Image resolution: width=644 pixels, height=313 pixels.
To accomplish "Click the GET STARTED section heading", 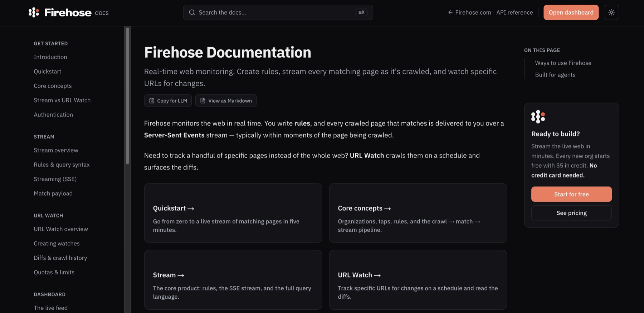I will pyautogui.click(x=51, y=44).
